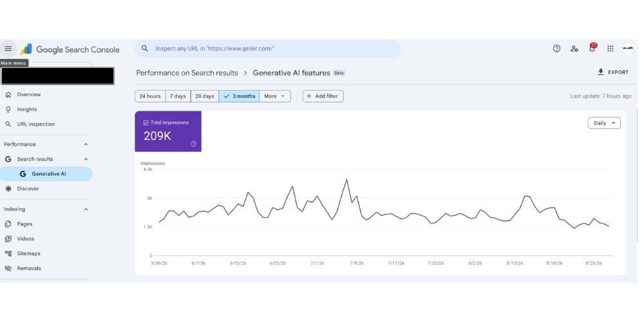Click the Add filter button

(x=323, y=96)
